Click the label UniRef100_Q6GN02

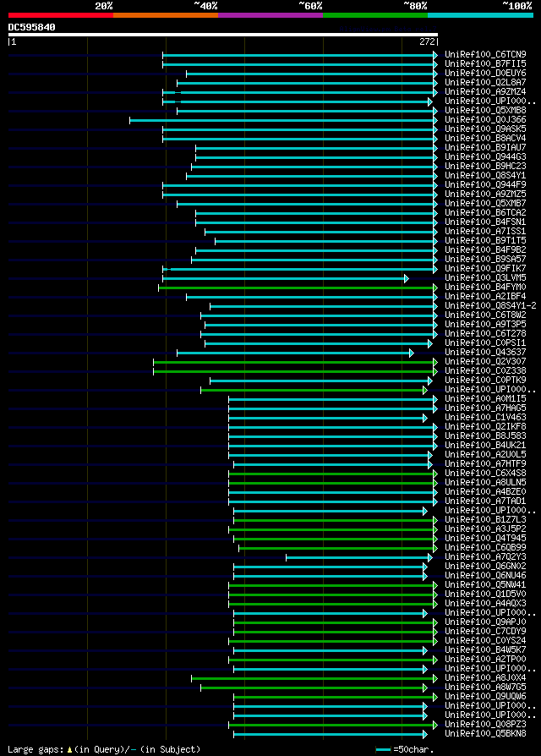tap(485, 566)
